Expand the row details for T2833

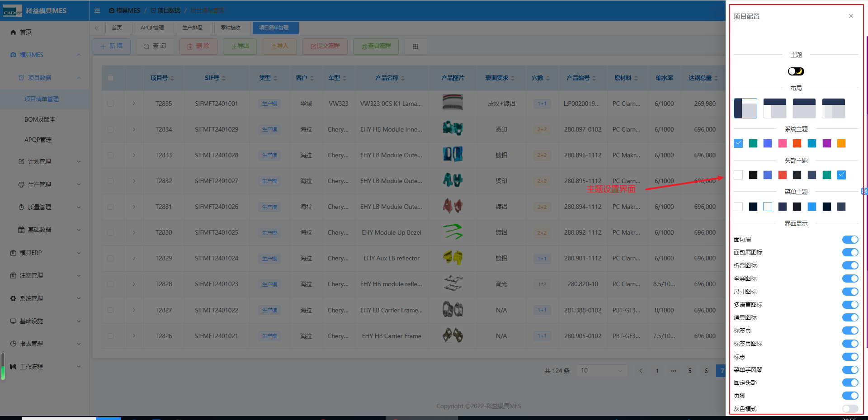[x=134, y=155]
